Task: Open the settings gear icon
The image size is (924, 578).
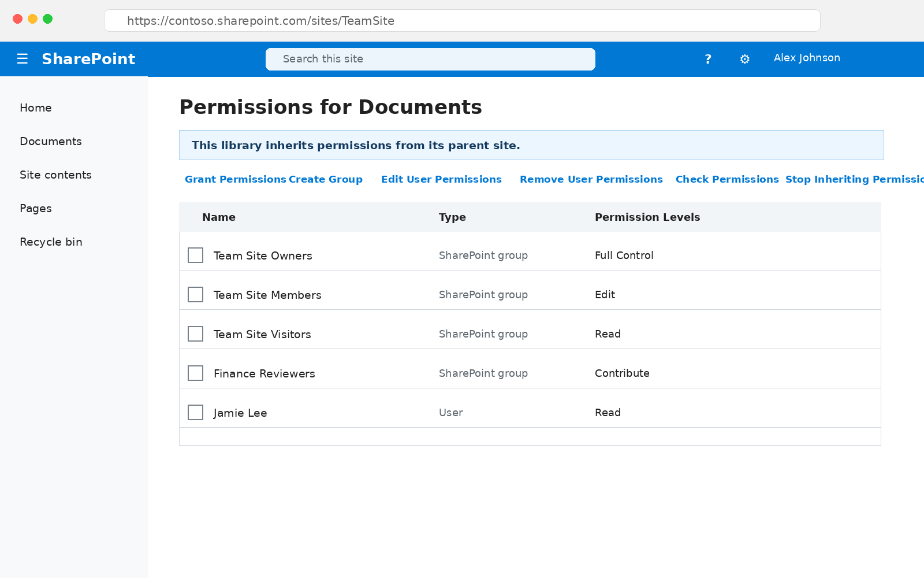Action: coord(745,59)
